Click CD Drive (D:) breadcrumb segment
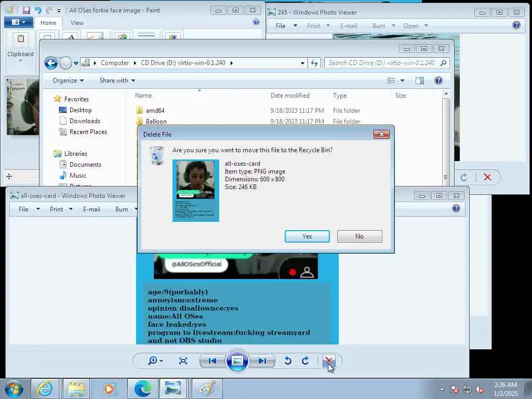The width and height of the screenshot is (532, 399). pyautogui.click(x=183, y=63)
